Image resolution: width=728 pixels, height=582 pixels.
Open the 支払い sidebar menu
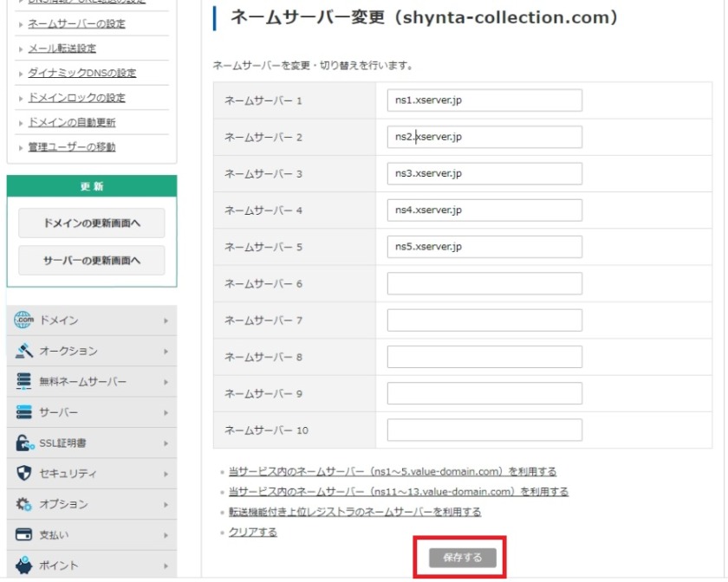click(92, 534)
